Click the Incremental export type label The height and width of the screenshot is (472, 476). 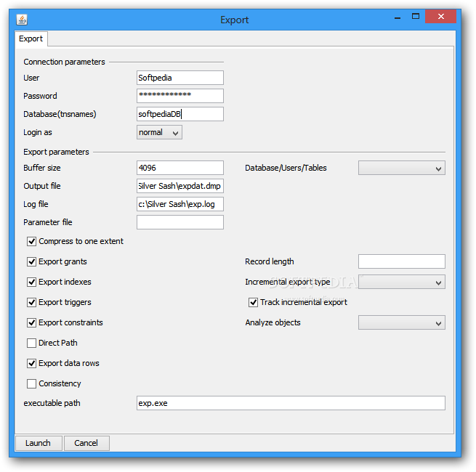click(288, 282)
